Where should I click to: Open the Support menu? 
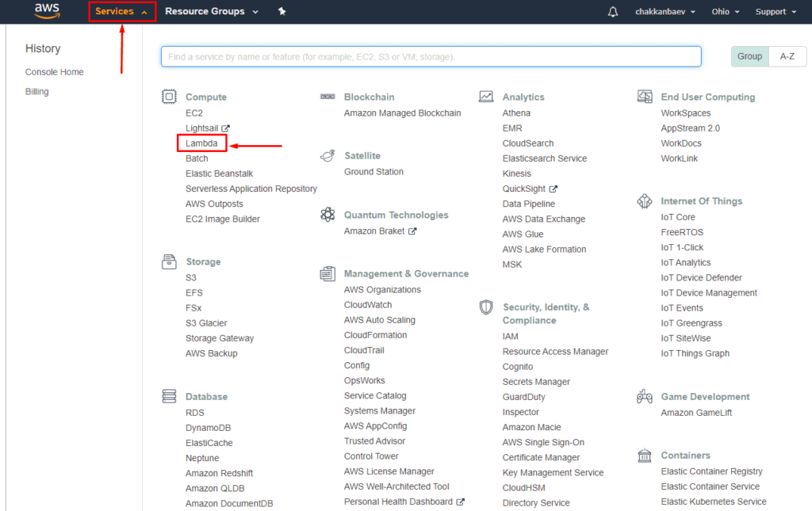click(775, 12)
